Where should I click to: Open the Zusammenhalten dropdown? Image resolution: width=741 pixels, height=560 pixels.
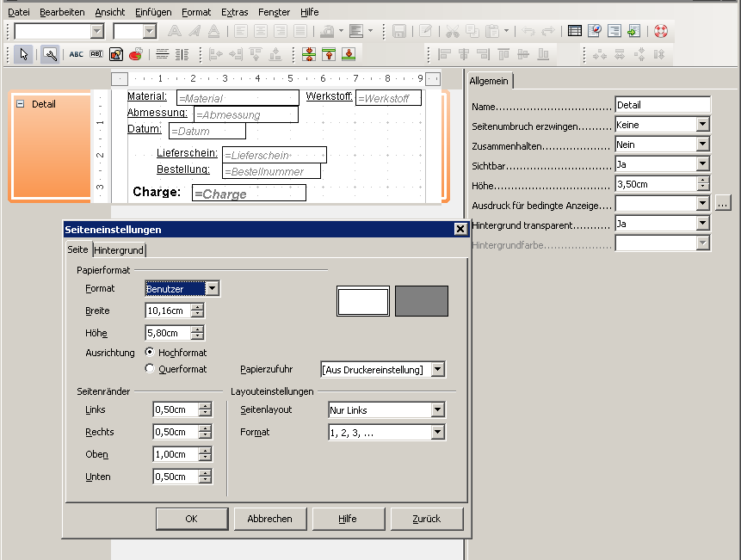click(703, 145)
